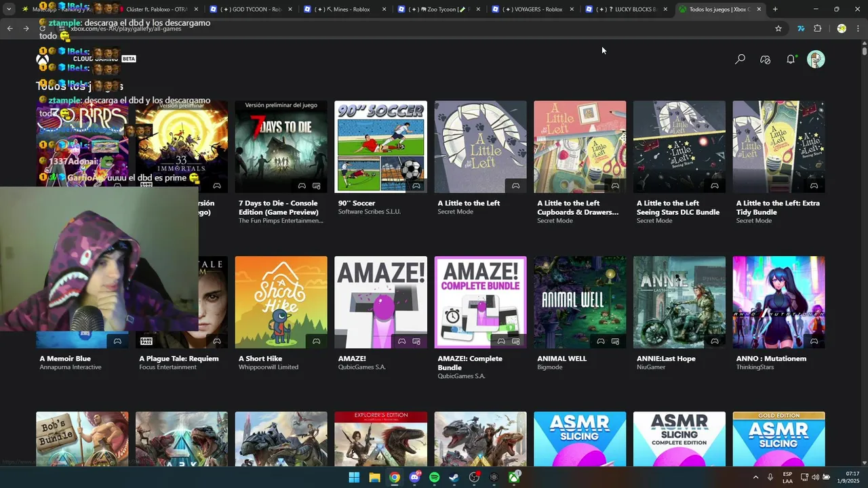Click the microphone icon in system tray
The image size is (868, 488).
pyautogui.click(x=770, y=477)
